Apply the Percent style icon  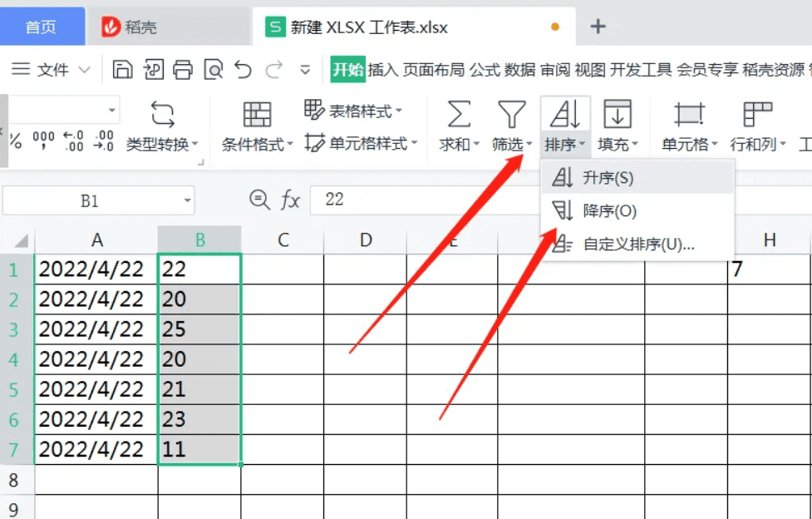point(14,139)
